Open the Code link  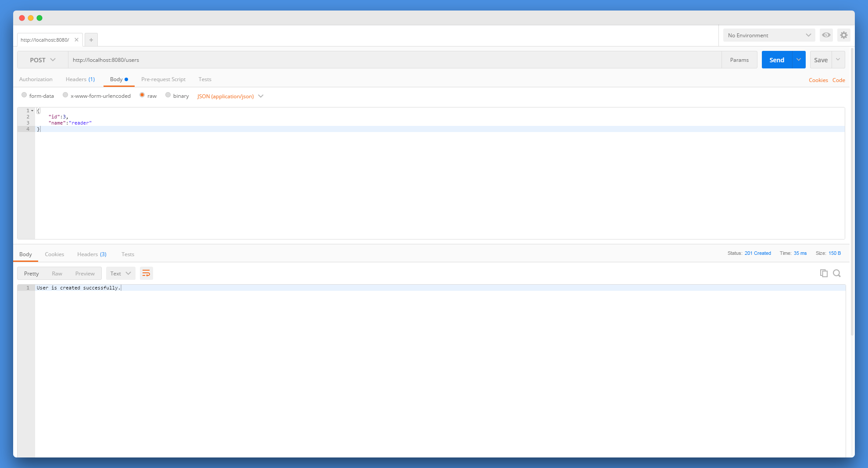point(839,80)
